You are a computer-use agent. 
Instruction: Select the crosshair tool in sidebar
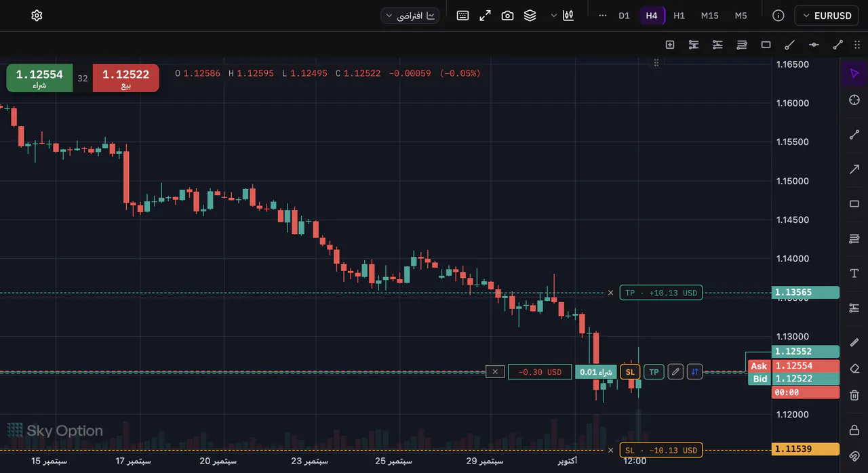(854, 100)
